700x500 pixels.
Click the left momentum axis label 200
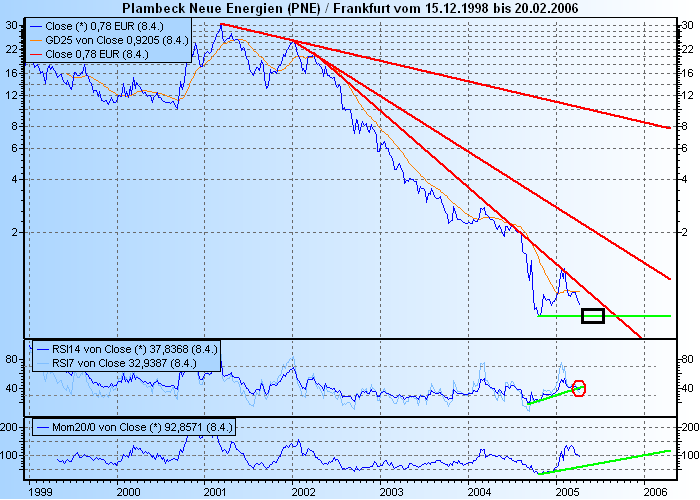tap(9, 427)
